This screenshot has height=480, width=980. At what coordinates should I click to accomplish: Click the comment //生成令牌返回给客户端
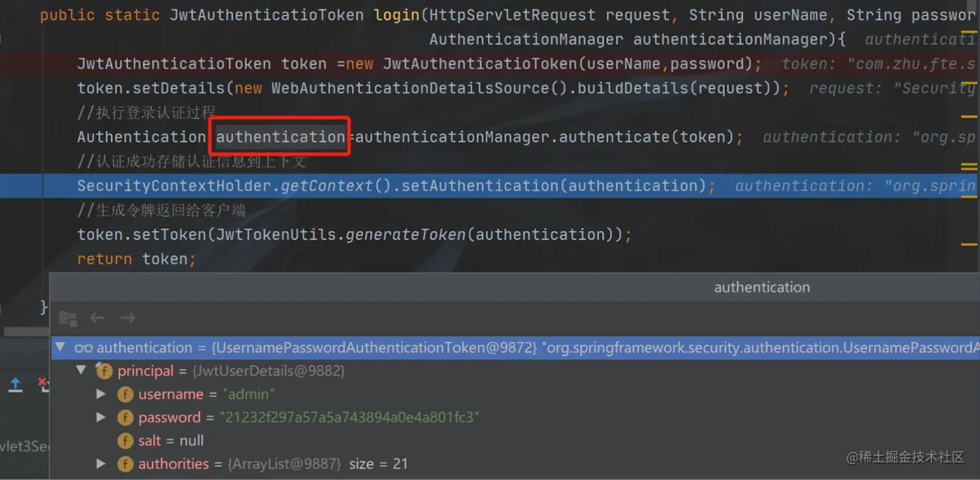(161, 210)
